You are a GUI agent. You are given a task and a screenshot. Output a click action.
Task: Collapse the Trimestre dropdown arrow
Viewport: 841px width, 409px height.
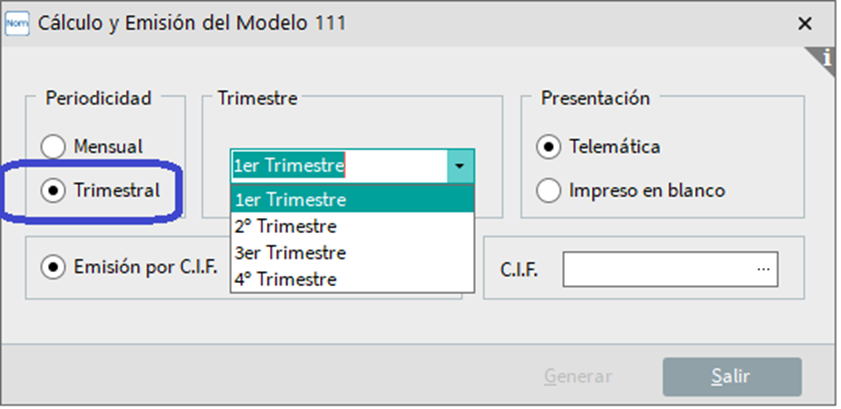pyautogui.click(x=460, y=166)
